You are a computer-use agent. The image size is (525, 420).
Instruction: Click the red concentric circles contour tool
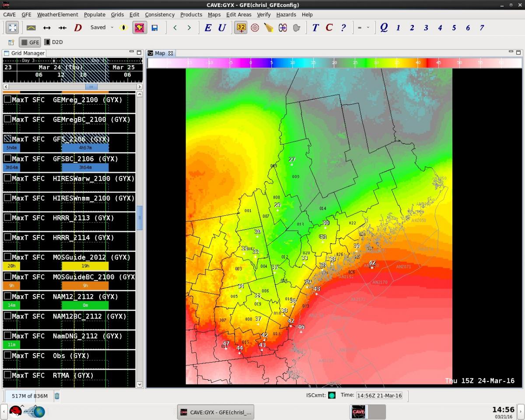255,28
